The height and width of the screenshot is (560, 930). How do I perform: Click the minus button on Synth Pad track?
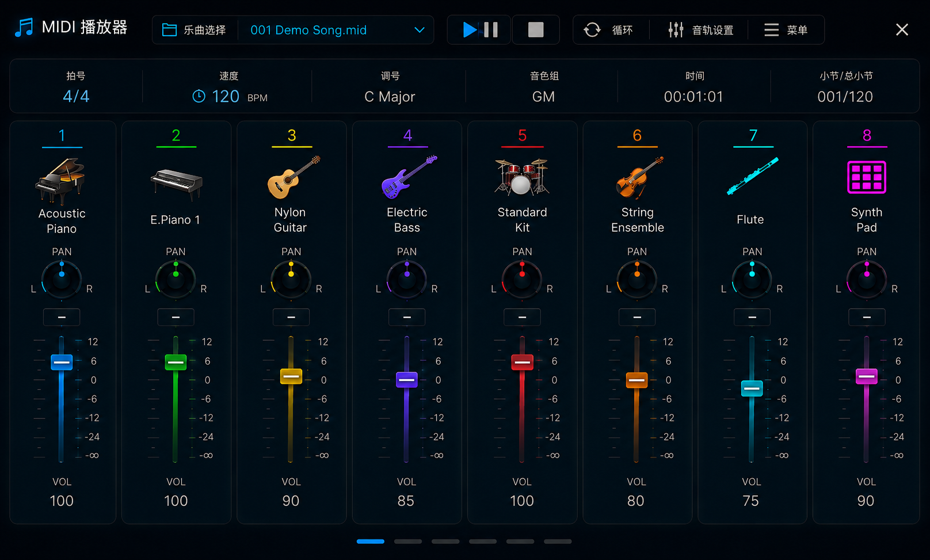867,317
